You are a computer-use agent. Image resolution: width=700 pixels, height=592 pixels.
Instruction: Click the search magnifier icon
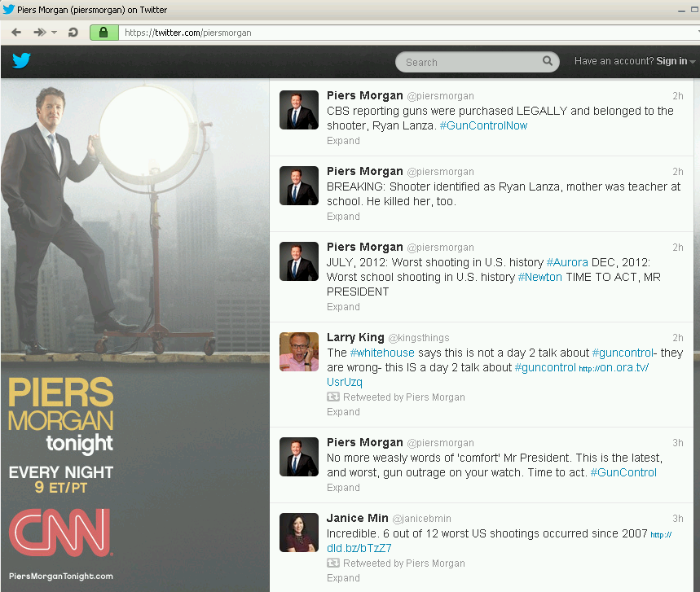tap(548, 61)
